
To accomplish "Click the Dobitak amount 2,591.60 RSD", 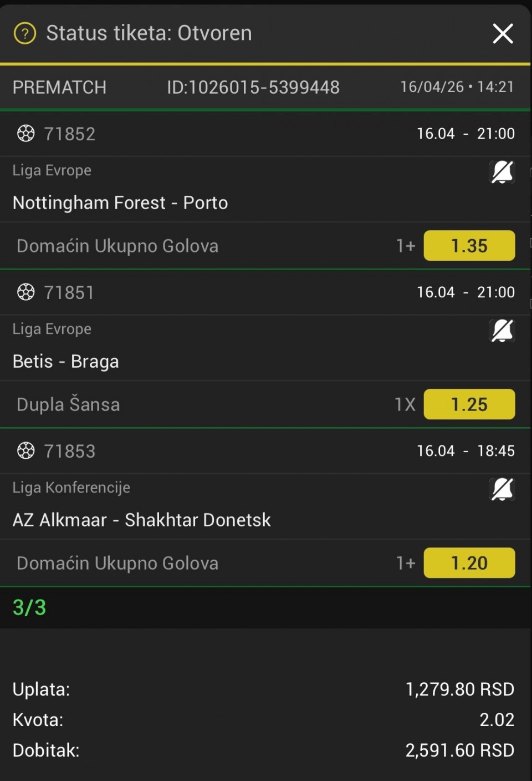I will [459, 750].
